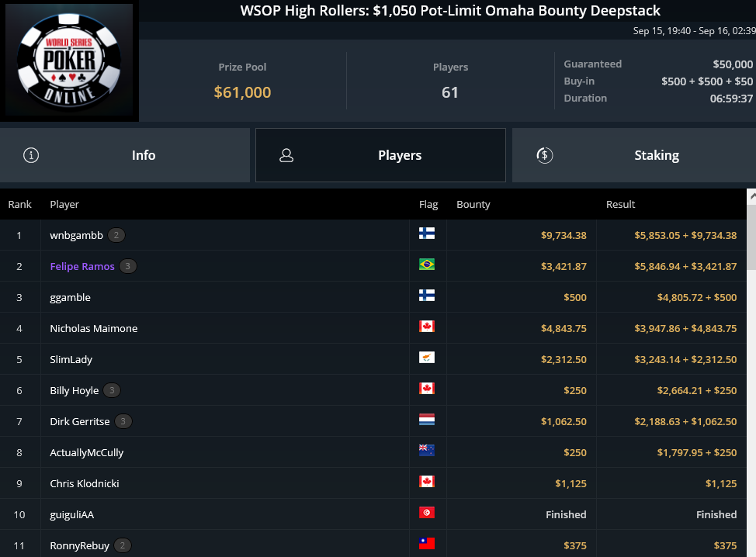Image resolution: width=756 pixels, height=557 pixels.
Task: Click the player silhouette icon
Action: pos(286,155)
